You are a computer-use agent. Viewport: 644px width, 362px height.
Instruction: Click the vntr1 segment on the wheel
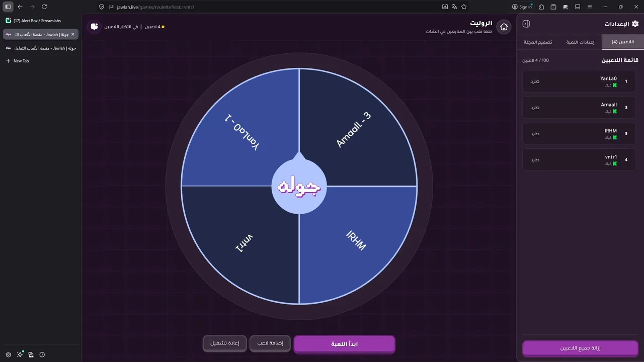click(245, 243)
